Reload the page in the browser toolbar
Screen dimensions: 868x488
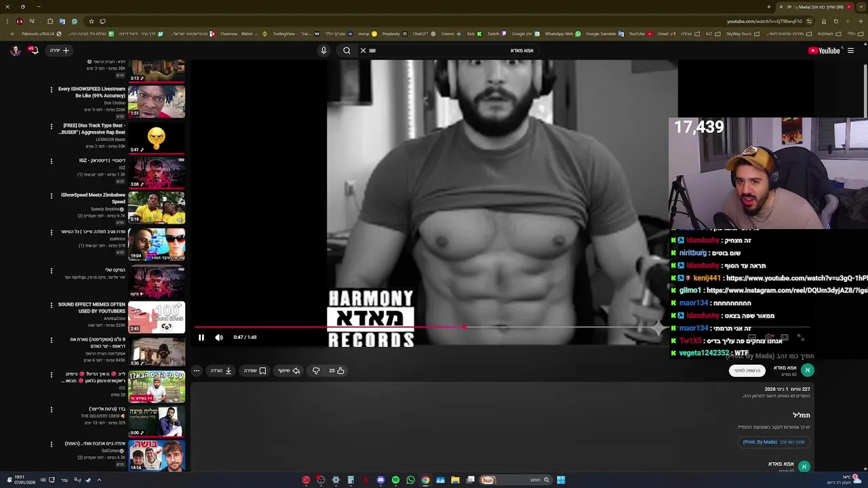[x=835, y=21]
